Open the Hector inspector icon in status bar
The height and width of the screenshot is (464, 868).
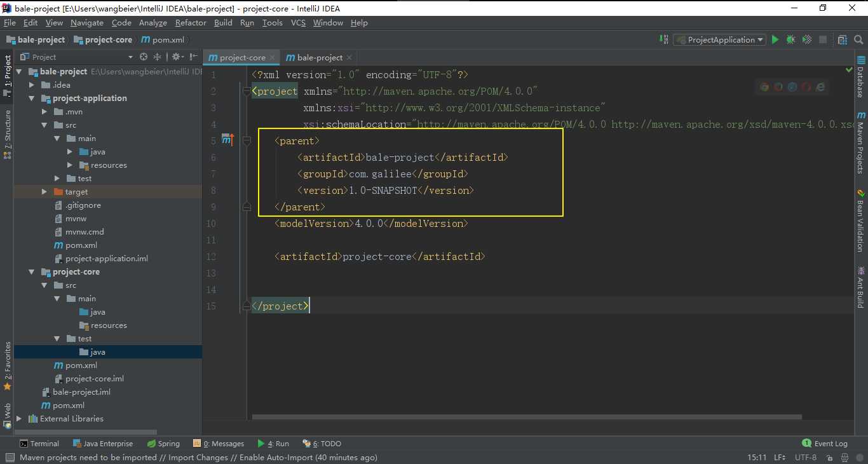click(x=844, y=458)
